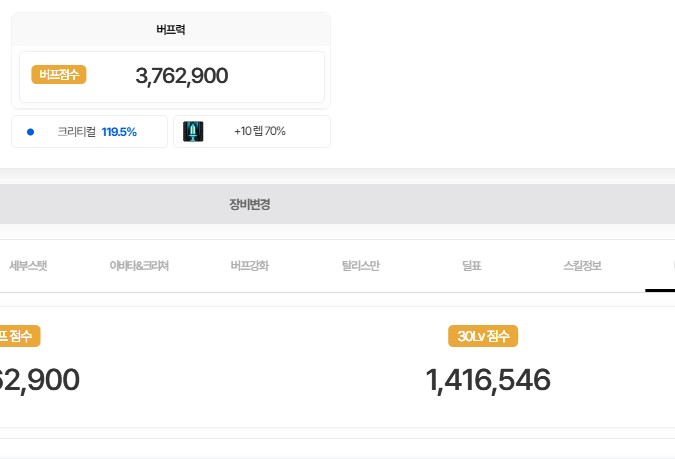The height and width of the screenshot is (459, 675).
Task: Select the underlined active tab at far right
Action: pos(662,266)
